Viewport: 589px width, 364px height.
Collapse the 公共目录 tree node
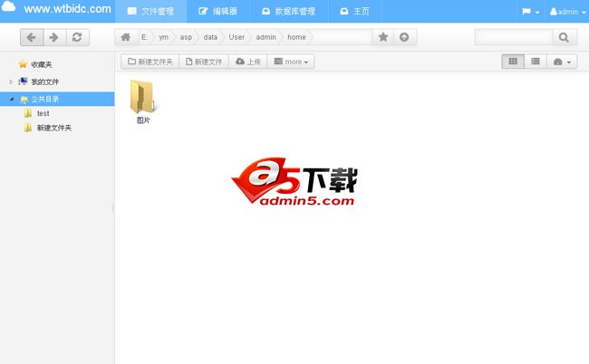[12, 99]
